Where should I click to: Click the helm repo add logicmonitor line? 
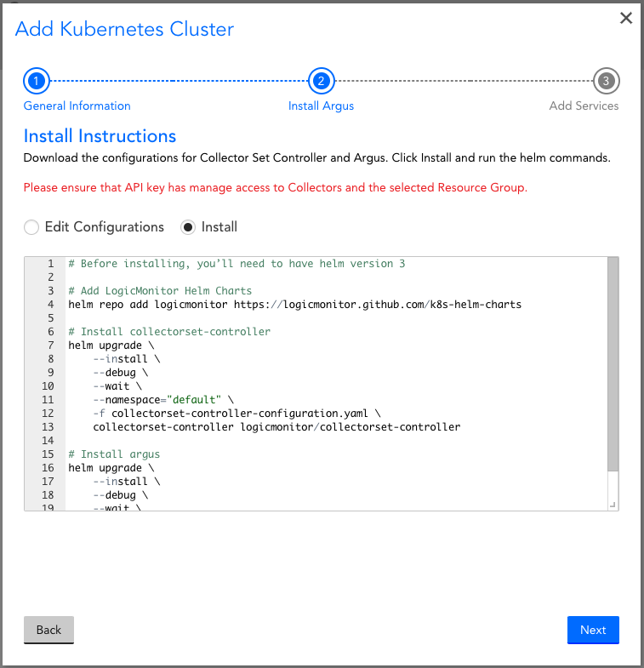pos(294,304)
